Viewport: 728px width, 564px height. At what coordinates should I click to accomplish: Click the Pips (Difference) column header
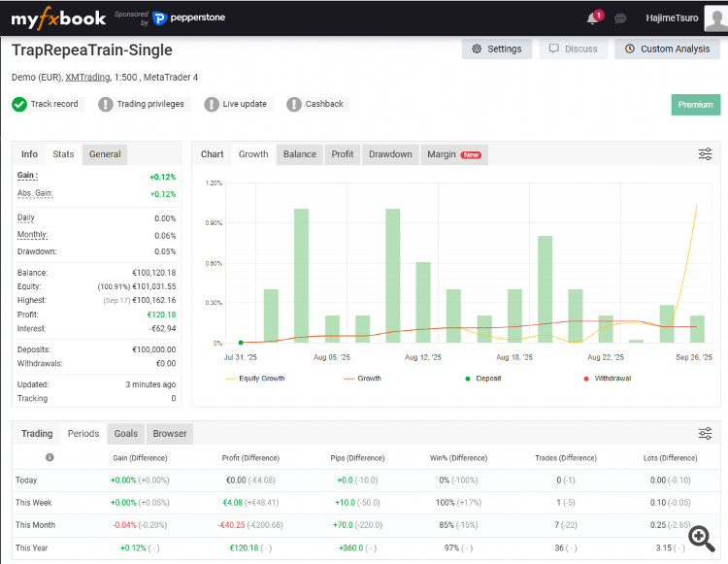tap(357, 458)
